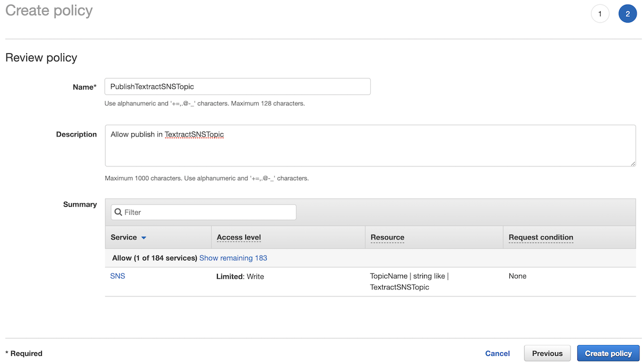Click the '* Required' note

tap(24, 353)
